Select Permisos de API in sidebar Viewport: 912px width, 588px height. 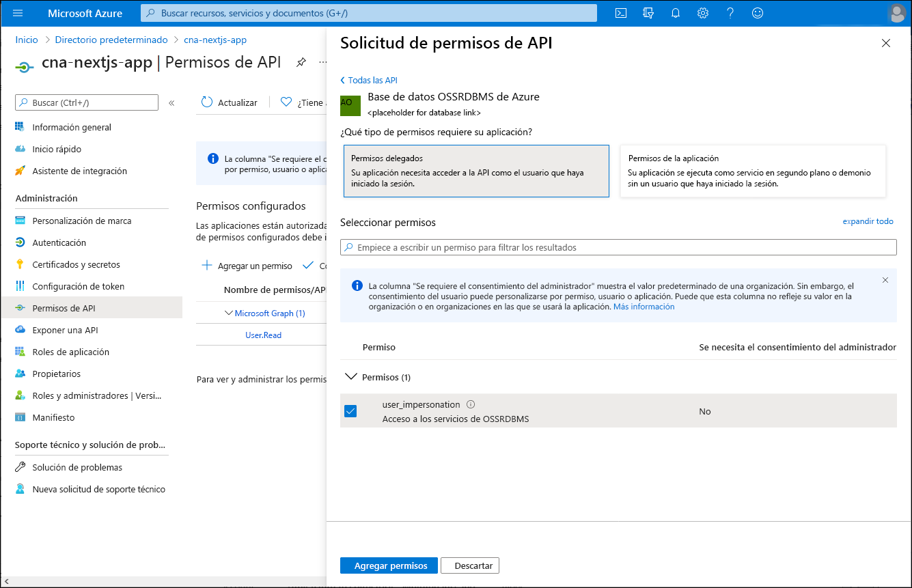point(92,308)
